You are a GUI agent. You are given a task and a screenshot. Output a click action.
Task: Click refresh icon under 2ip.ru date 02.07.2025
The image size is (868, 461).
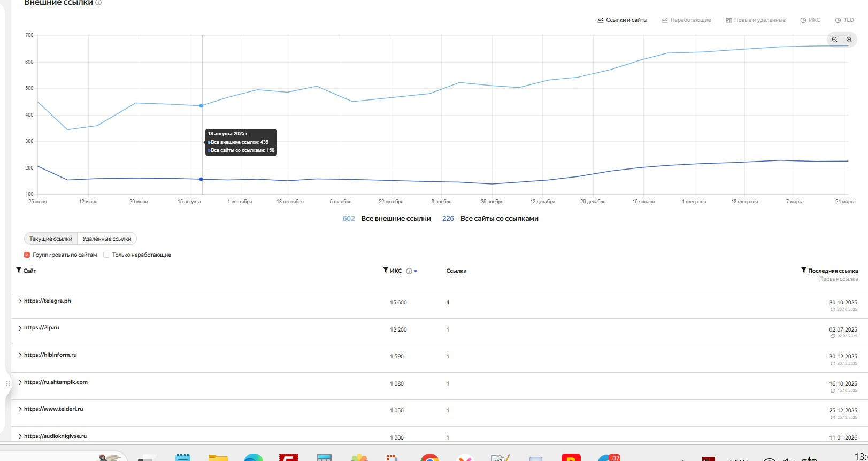(x=833, y=336)
